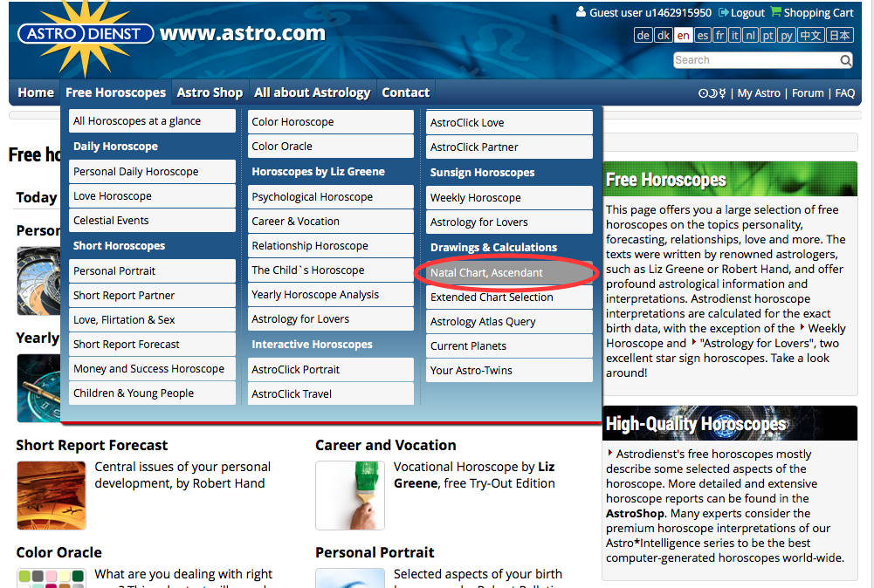
Task: Choose Astrology Atlas Query
Action: [x=509, y=321]
